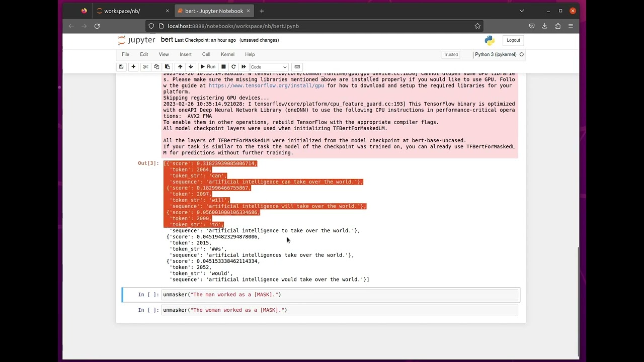The image size is (644, 362).
Task: Insert a cell below with the plus icon
Action: [133, 67]
